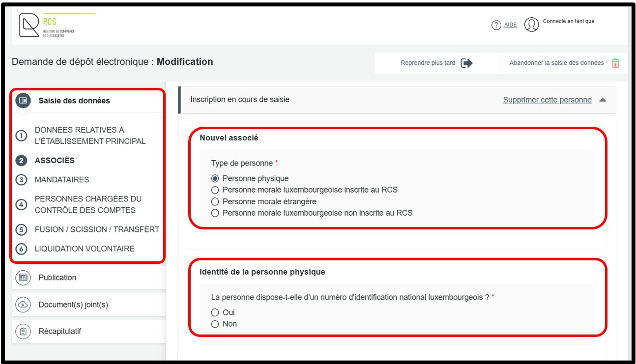Open the AIDE help link

(510, 25)
